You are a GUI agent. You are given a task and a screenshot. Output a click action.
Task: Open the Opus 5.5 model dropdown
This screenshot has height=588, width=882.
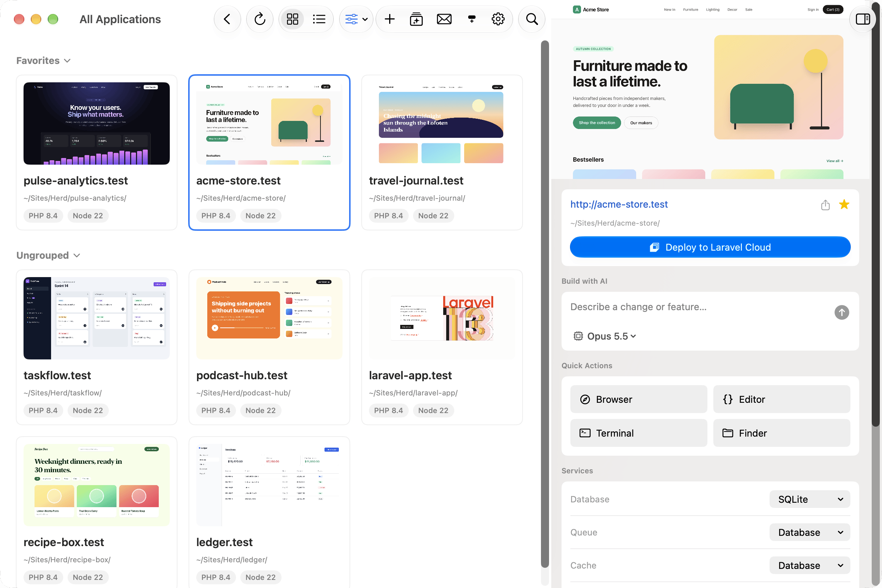(x=605, y=336)
